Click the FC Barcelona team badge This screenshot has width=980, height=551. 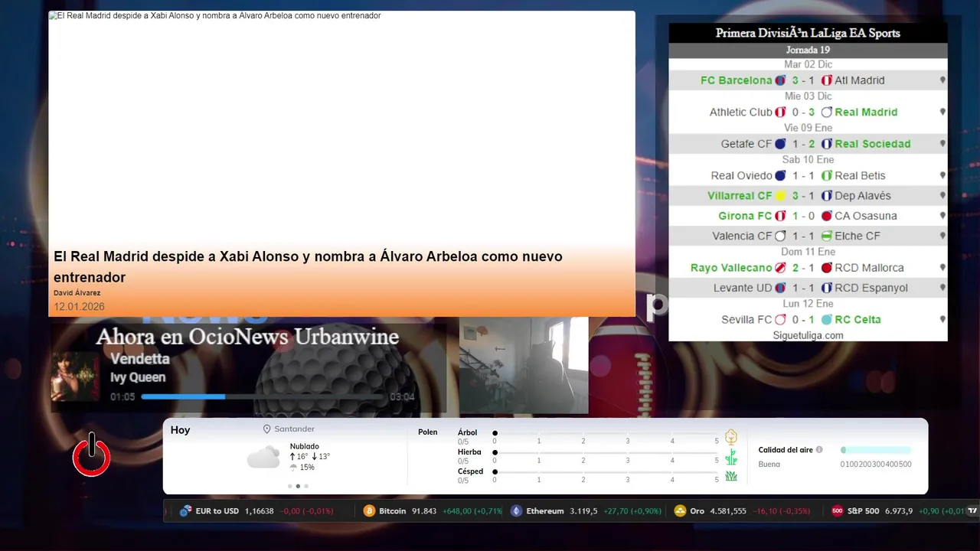pos(780,80)
